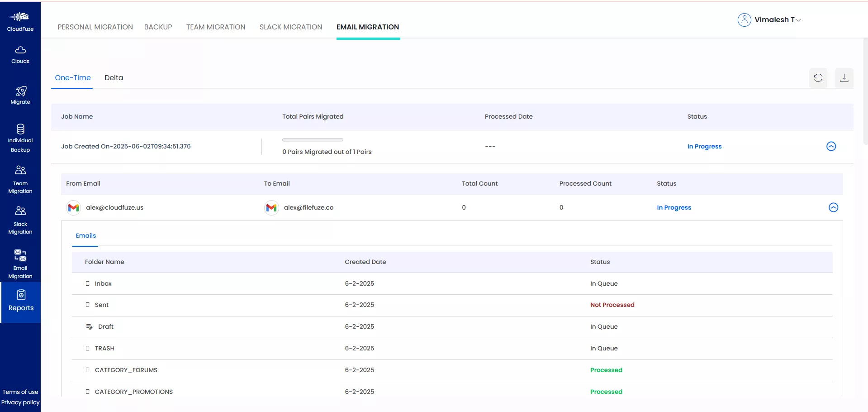This screenshot has height=412, width=868.
Task: Click the page vertical scrollbar
Action: tap(865, 91)
